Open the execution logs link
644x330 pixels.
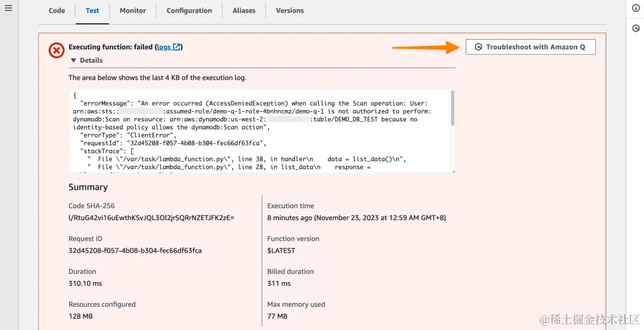pyautogui.click(x=164, y=47)
